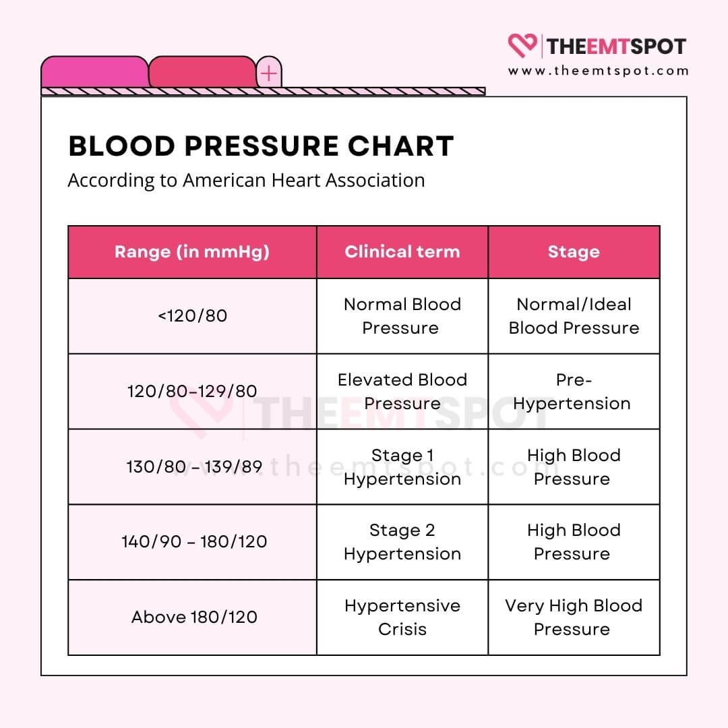Select the Elevated Blood Pressure cell
This screenshot has height=728, width=728.
click(402, 392)
